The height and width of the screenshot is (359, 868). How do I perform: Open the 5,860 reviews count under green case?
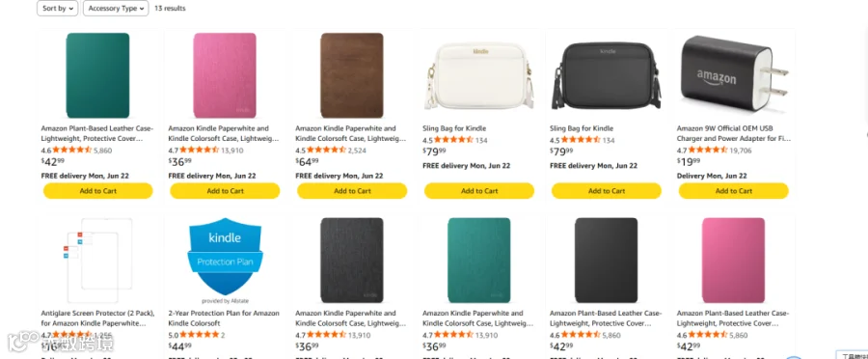[103, 151]
